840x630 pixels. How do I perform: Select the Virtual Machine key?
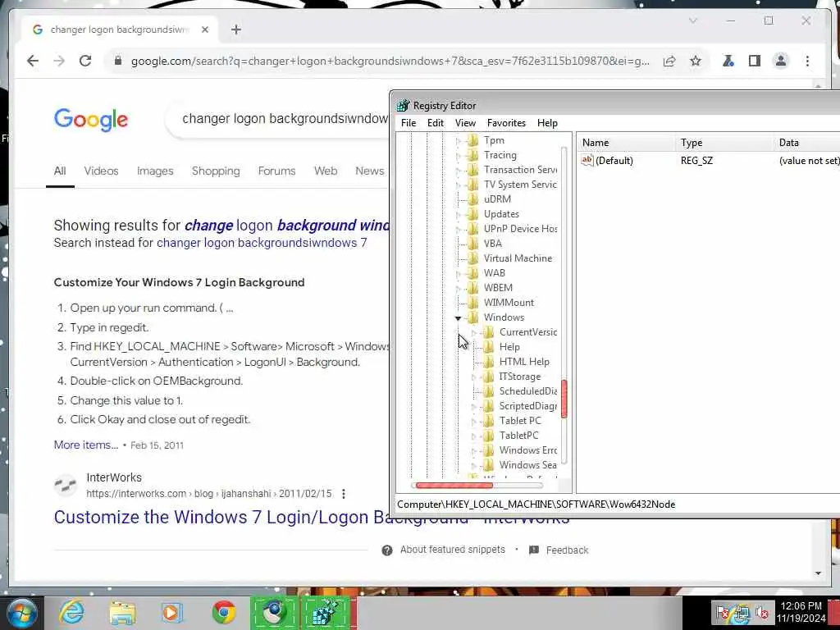pos(518,258)
